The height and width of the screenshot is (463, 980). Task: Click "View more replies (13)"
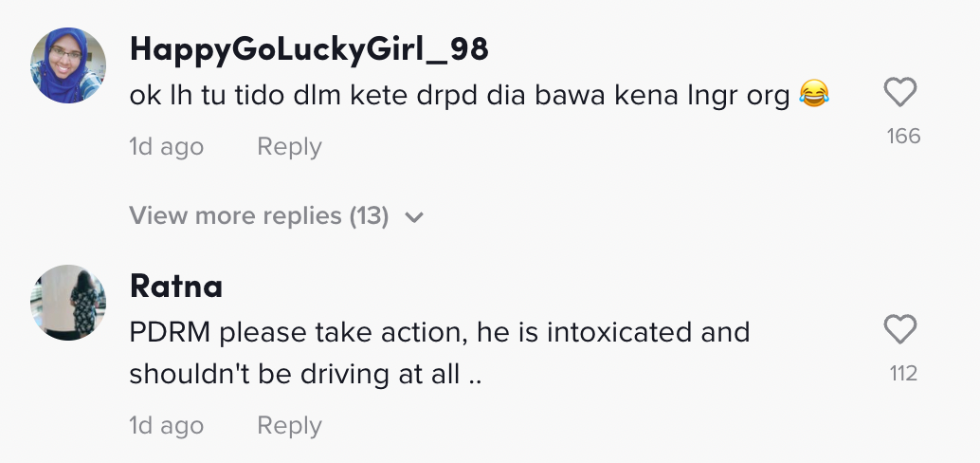tap(259, 216)
